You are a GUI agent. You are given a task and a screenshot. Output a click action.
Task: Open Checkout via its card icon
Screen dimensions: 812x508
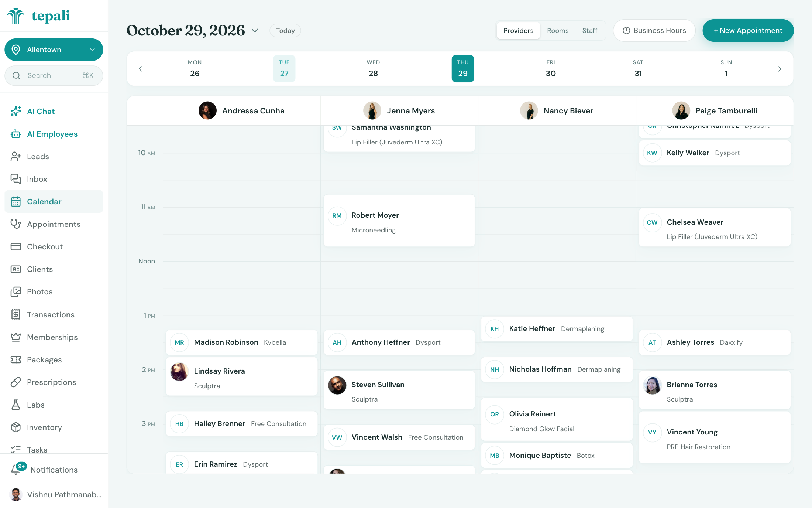pyautogui.click(x=16, y=246)
